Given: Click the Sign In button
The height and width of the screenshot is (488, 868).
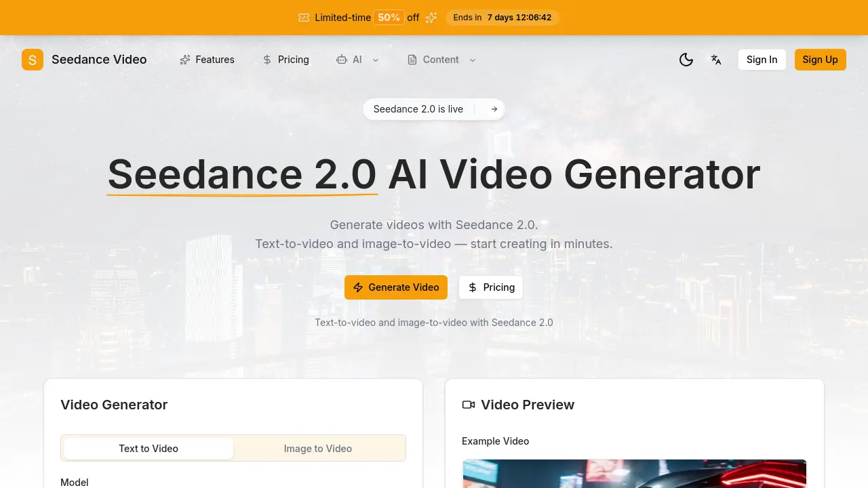Looking at the screenshot, I should (762, 60).
